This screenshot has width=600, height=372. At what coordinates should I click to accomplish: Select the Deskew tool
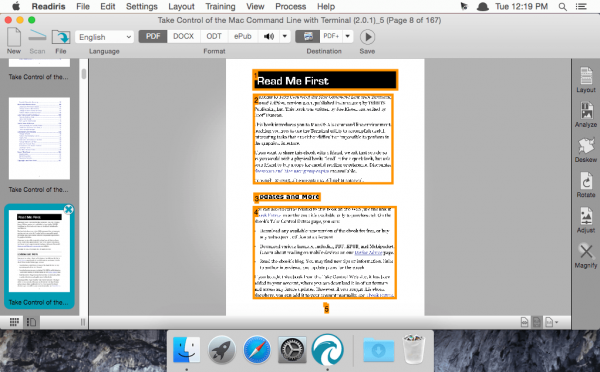click(586, 146)
